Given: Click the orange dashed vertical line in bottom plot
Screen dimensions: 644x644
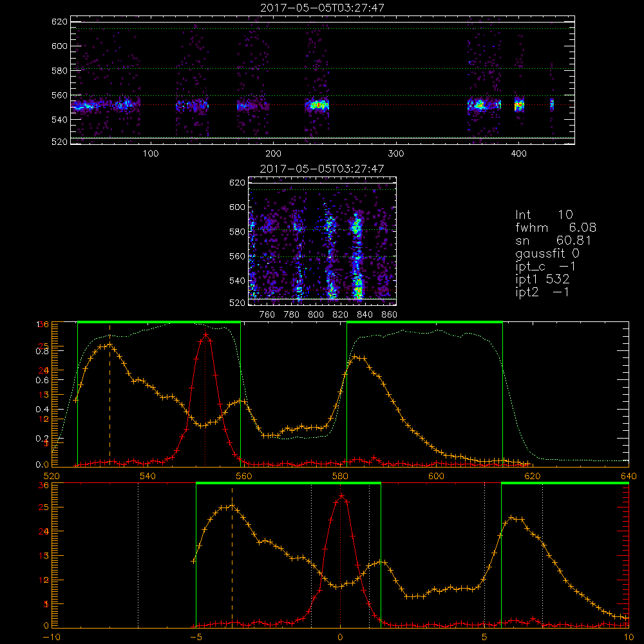Looking at the screenshot, I should [232, 557].
